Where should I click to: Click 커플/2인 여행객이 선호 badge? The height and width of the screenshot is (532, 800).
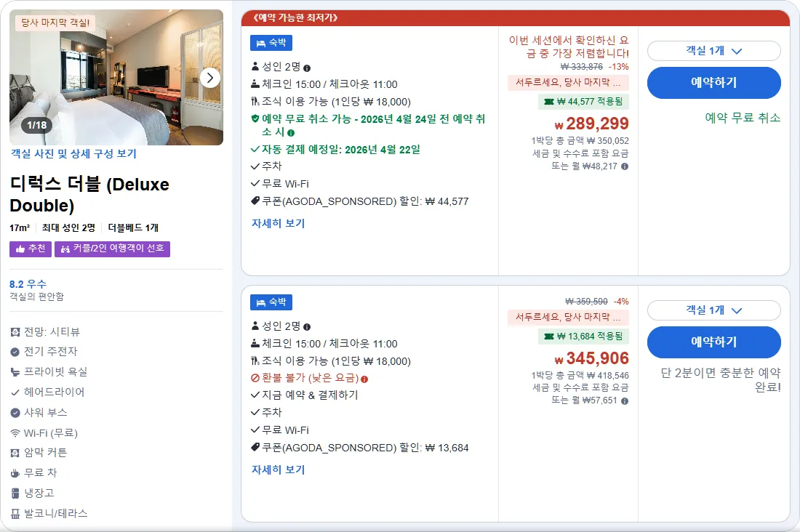(x=112, y=249)
